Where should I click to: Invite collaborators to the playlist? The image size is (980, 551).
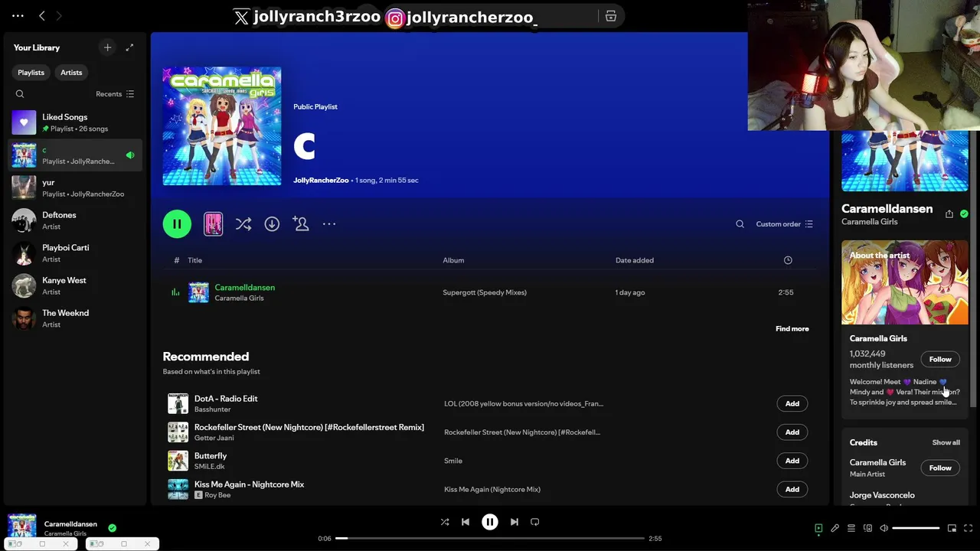point(301,223)
